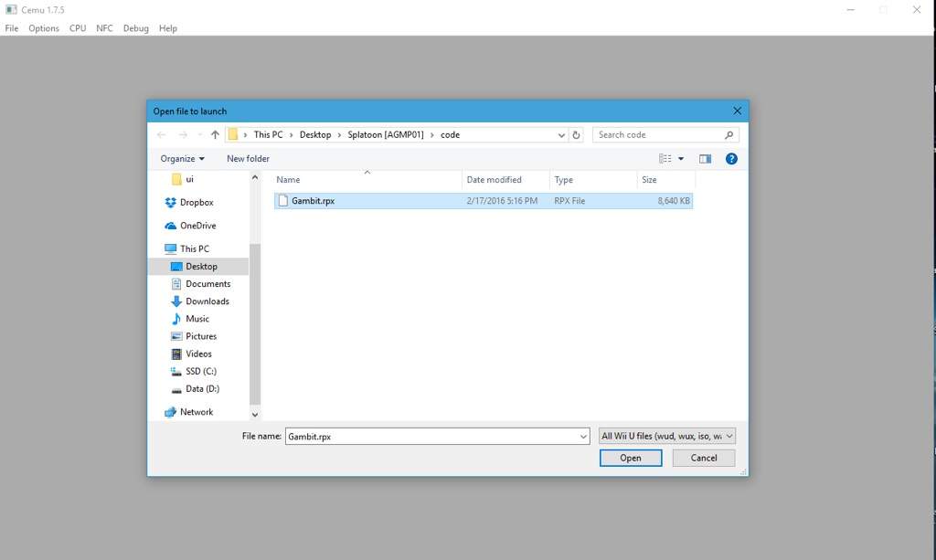The image size is (936, 560).
Task: Open the Help menu
Action: pyautogui.click(x=168, y=28)
